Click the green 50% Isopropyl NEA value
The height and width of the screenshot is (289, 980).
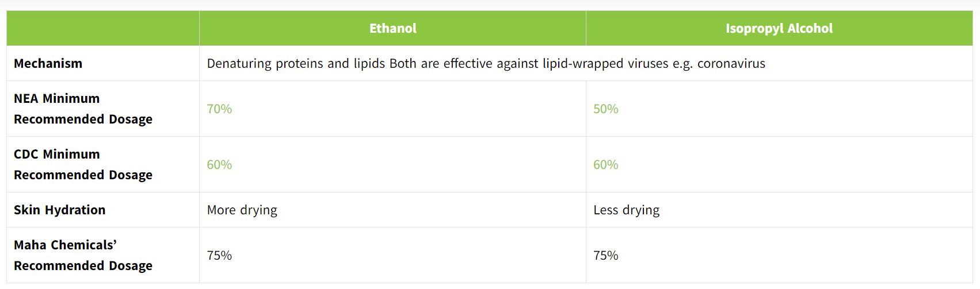click(605, 109)
